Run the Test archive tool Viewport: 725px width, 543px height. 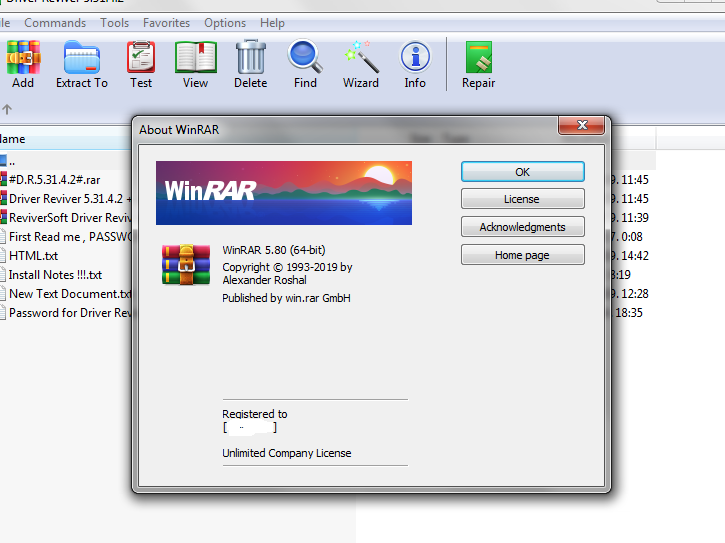[x=141, y=64]
